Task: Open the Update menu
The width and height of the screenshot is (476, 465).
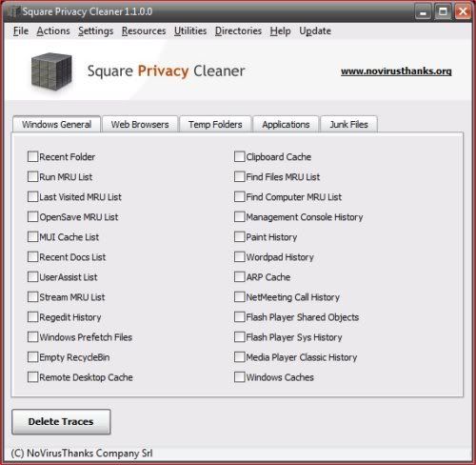Action: click(x=315, y=31)
